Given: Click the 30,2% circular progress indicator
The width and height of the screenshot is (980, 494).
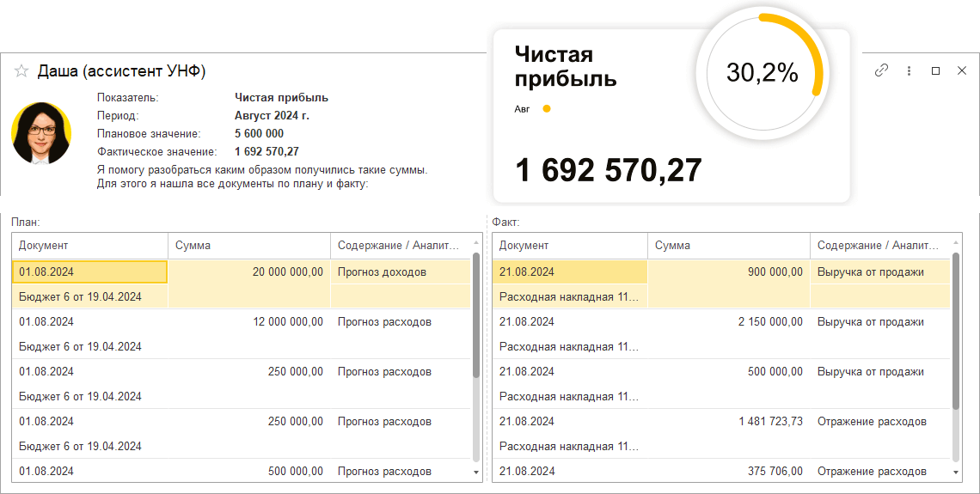Looking at the screenshot, I should (762, 74).
